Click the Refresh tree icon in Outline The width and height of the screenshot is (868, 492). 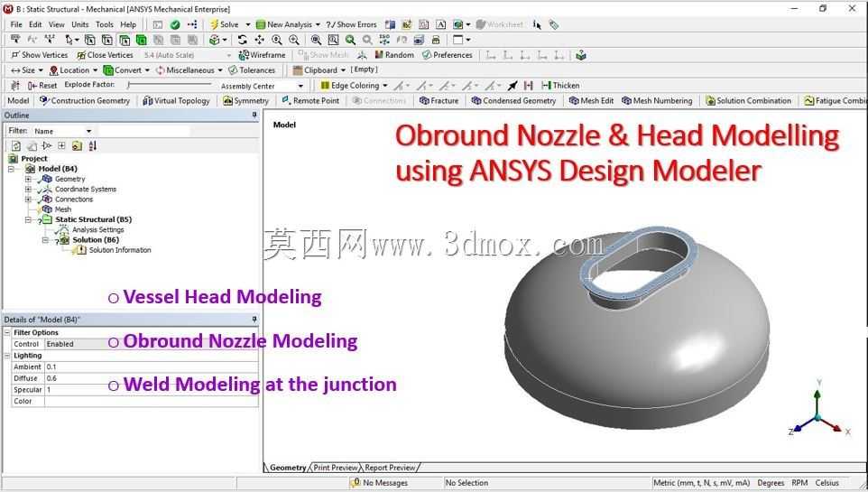pyautogui.click(x=16, y=145)
